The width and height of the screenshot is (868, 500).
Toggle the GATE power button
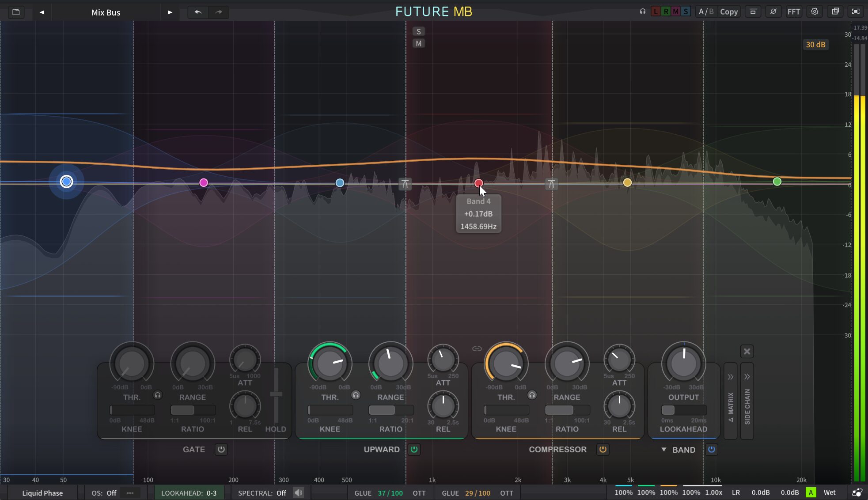(x=221, y=450)
